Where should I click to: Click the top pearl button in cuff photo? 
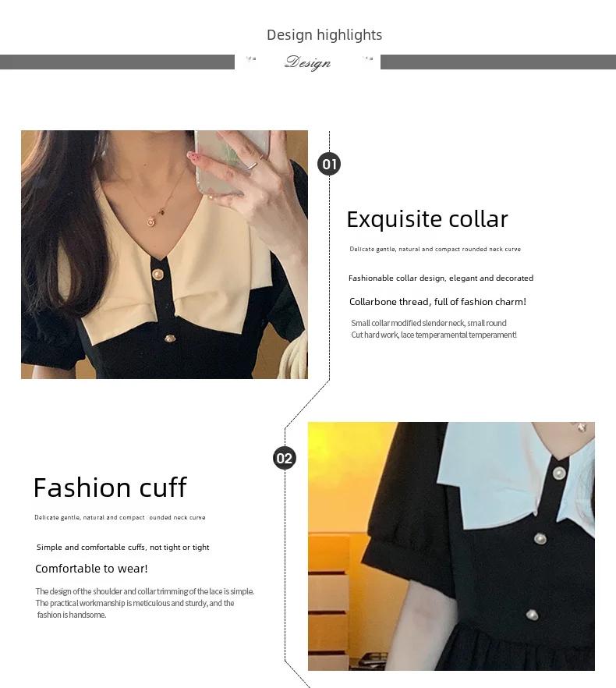(559, 473)
